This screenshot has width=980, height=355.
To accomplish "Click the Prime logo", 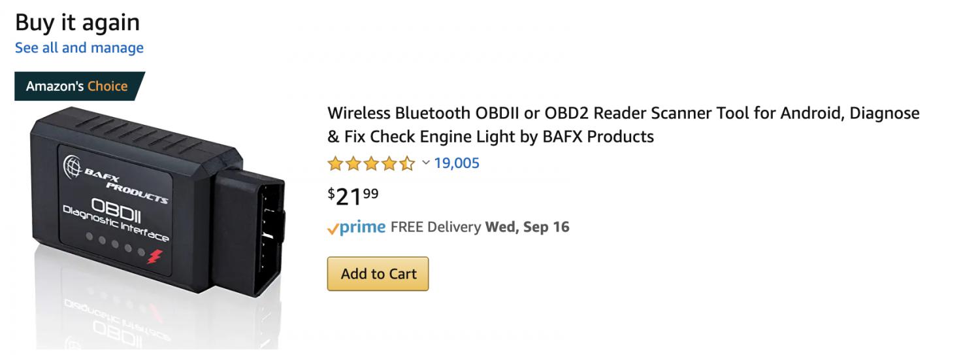I will pyautogui.click(x=363, y=227).
